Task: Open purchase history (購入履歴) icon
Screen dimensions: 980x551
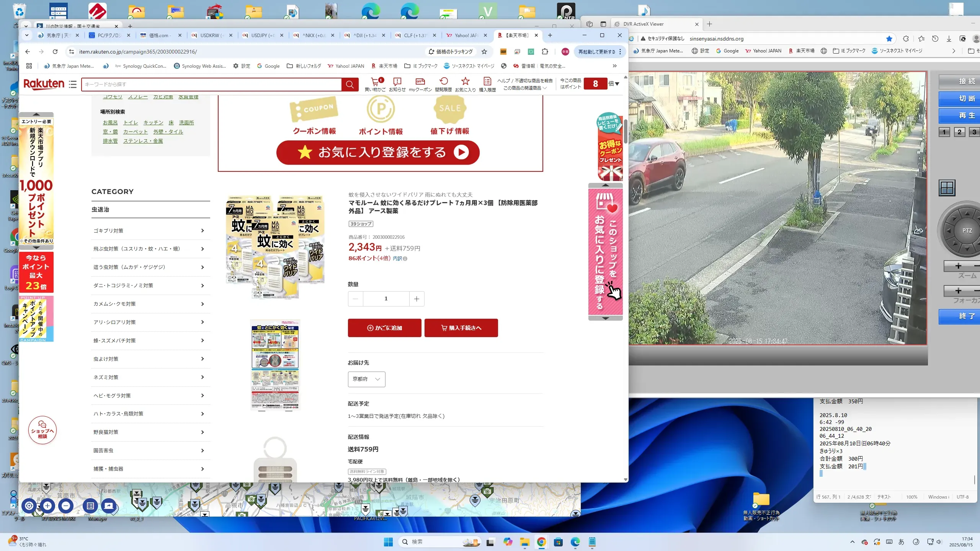Action: tap(487, 82)
